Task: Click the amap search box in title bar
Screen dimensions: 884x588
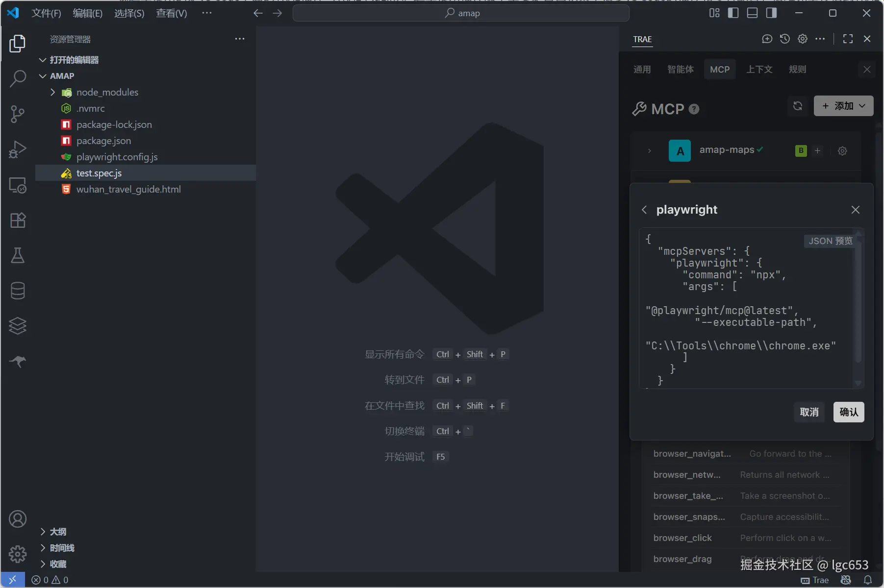Action: pyautogui.click(x=461, y=13)
